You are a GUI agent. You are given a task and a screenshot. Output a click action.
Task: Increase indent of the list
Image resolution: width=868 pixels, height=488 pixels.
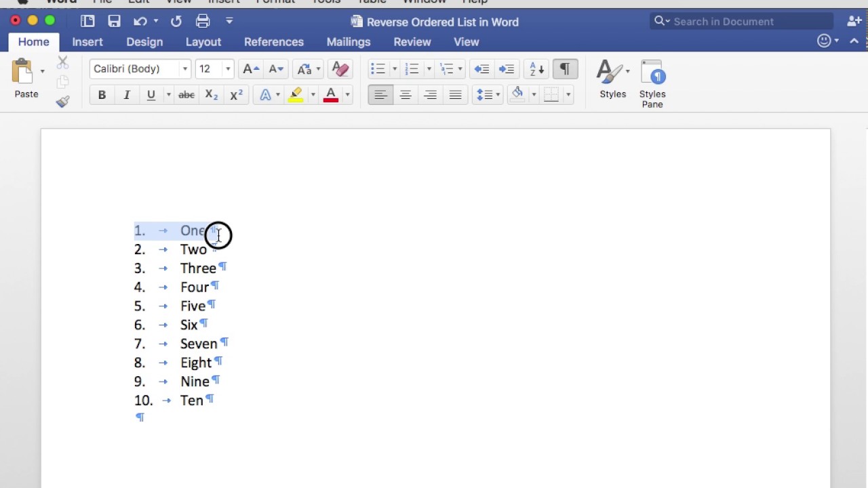(x=506, y=69)
